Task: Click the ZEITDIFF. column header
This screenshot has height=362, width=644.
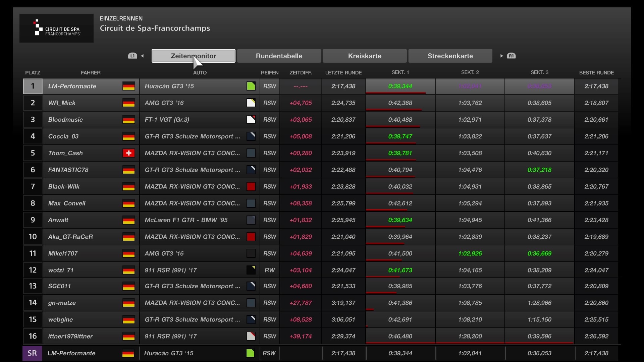Action: click(x=300, y=73)
